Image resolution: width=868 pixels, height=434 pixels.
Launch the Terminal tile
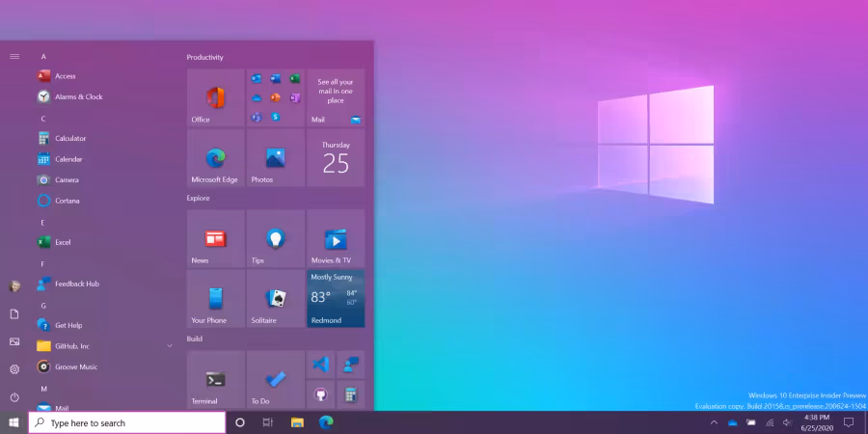tap(216, 380)
